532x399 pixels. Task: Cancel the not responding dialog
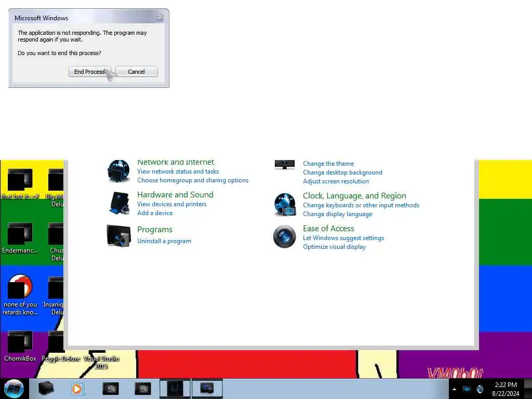[137, 72]
